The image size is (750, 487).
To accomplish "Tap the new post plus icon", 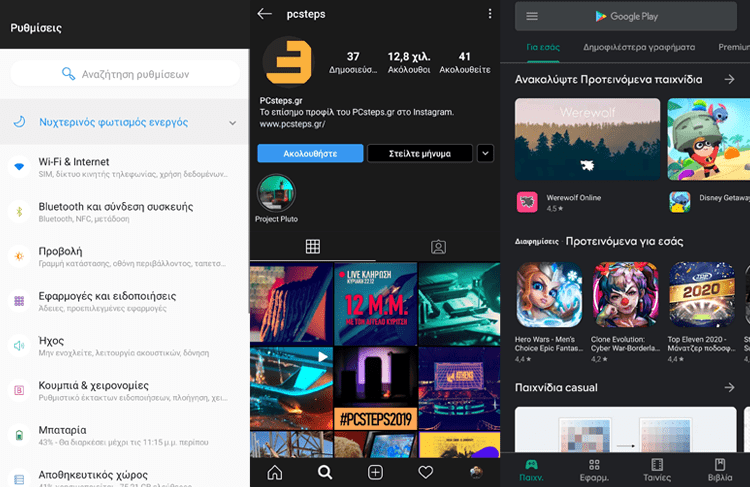I will tap(375, 473).
